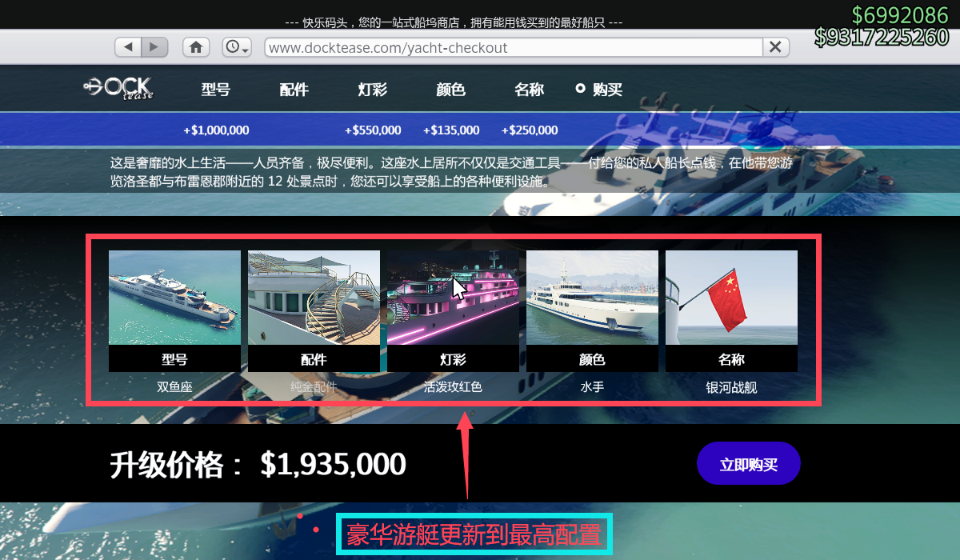Click the 灯彩 label under pink yacht
Image resolution: width=960 pixels, height=560 pixels.
[x=453, y=359]
